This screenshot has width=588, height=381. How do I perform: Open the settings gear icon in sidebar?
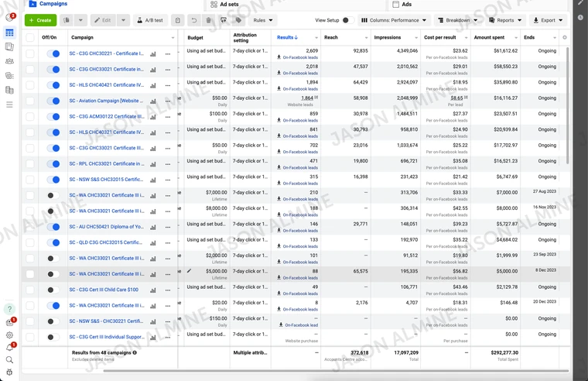[10, 335]
